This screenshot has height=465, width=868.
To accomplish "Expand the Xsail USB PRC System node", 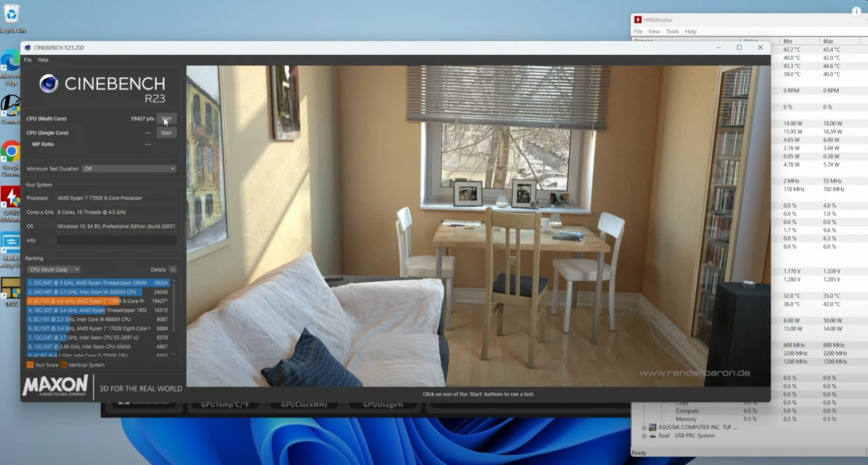I will (644, 435).
